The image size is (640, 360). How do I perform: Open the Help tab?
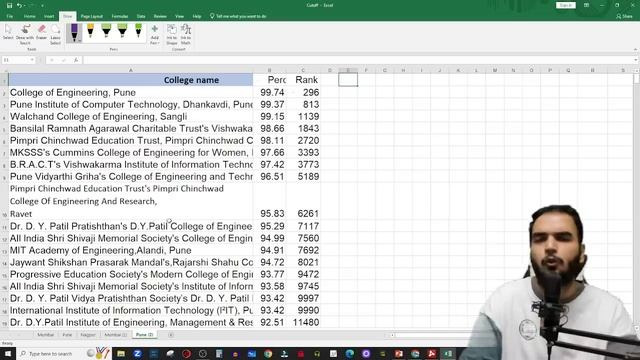(197, 16)
